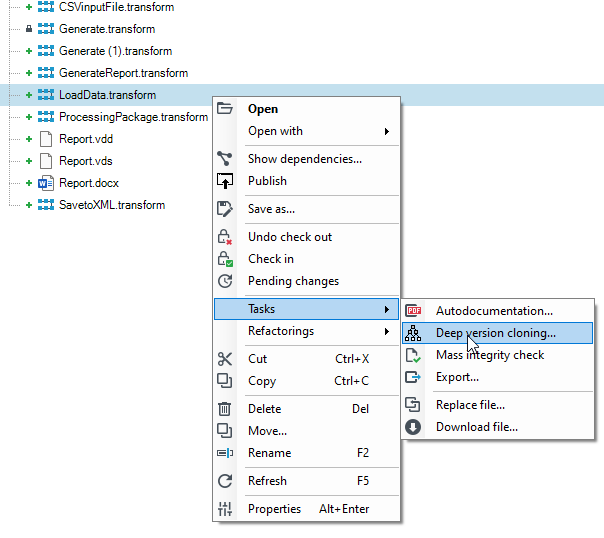Choose Refresh F5 menu item
604x538 pixels.
point(307,481)
